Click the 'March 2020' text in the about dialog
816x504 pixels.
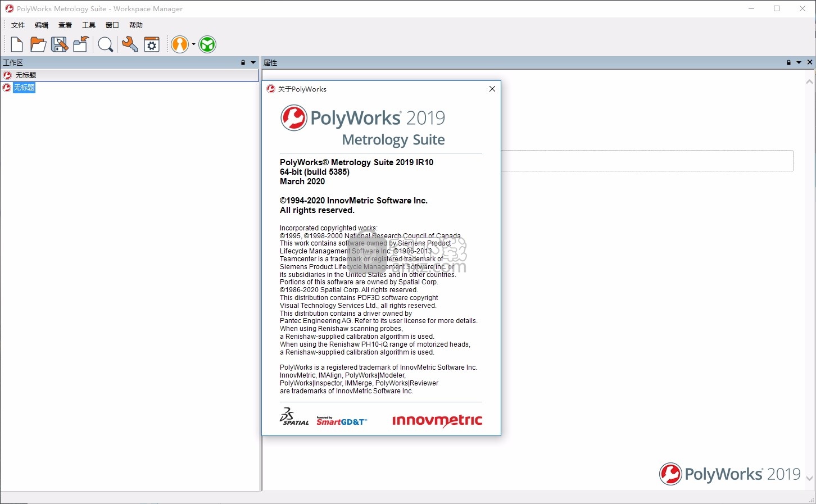point(302,181)
